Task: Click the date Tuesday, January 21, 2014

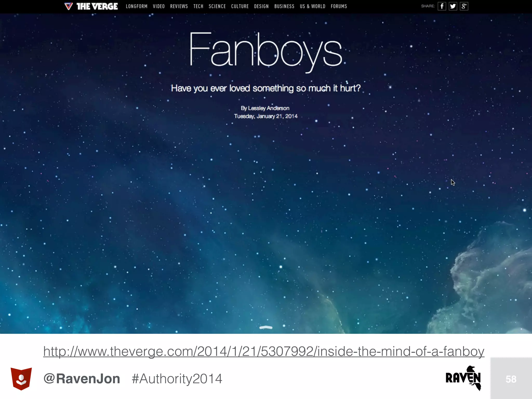Action: coord(266,116)
